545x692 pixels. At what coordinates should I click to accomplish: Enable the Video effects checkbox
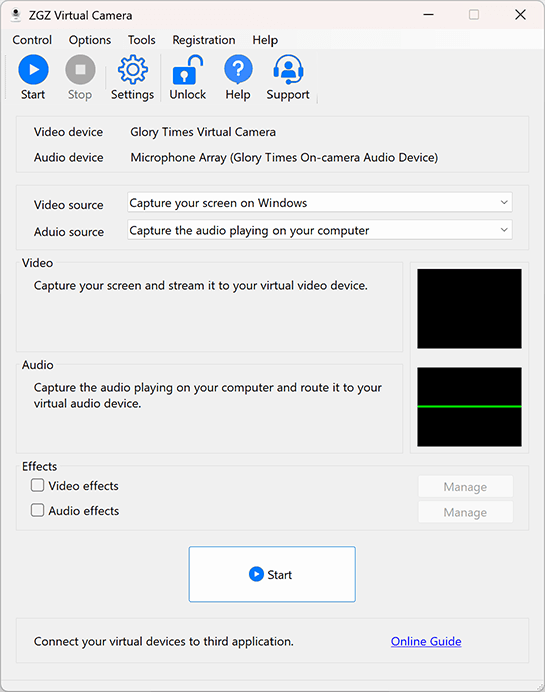(x=38, y=485)
